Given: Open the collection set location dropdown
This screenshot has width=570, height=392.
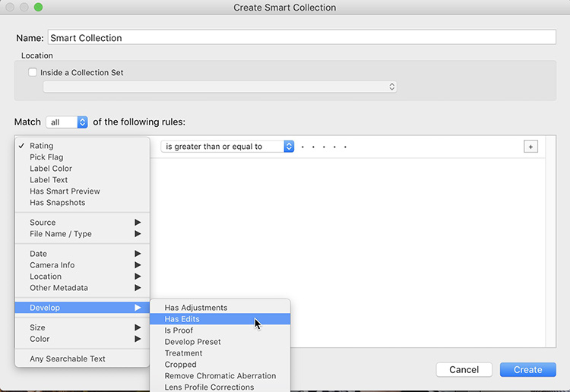Looking at the screenshot, I should click(x=220, y=87).
